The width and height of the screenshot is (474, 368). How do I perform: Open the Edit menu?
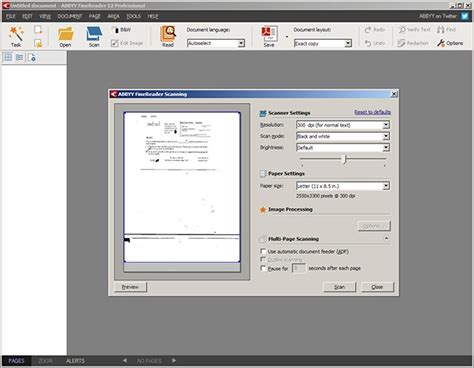click(x=27, y=16)
